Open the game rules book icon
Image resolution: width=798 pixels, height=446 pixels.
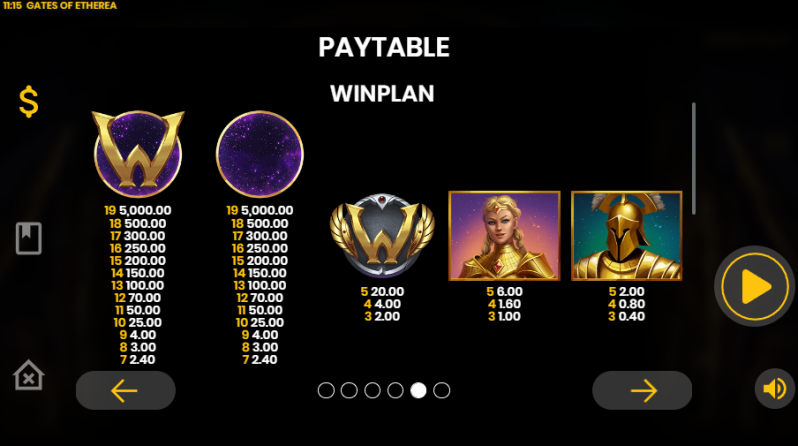[x=28, y=238]
